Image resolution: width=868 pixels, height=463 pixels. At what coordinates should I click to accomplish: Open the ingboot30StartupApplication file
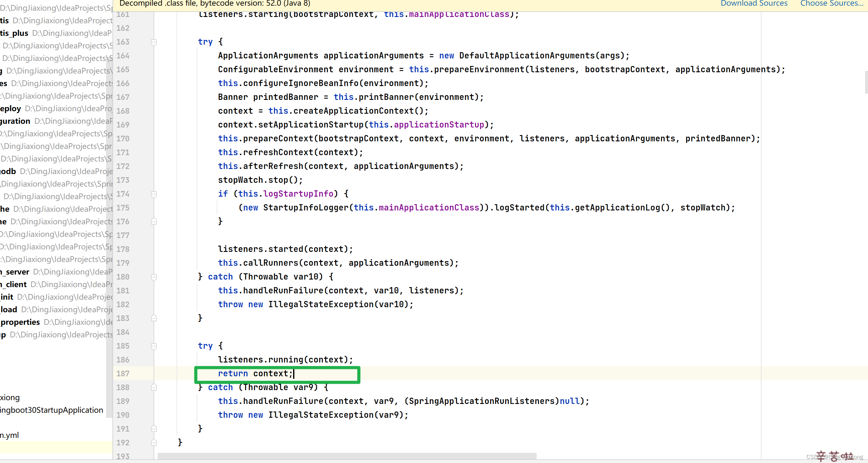pyautogui.click(x=52, y=410)
